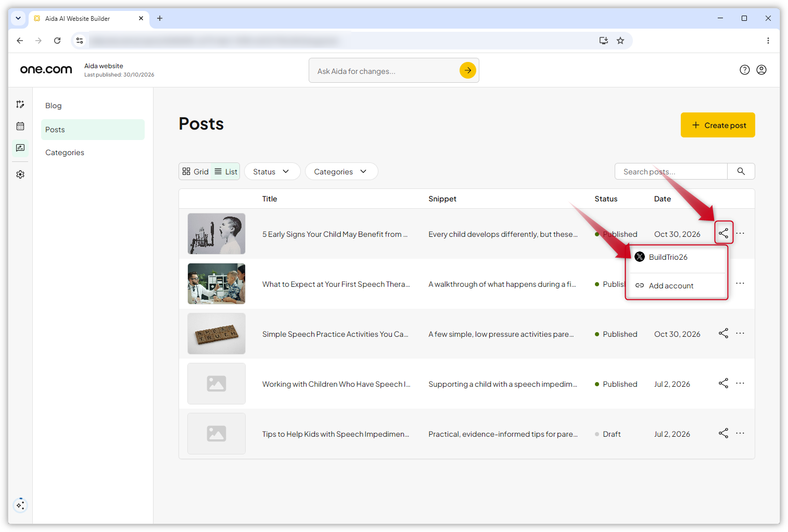This screenshot has width=788, height=532.
Task: Open the help question mark icon
Action: pos(745,70)
